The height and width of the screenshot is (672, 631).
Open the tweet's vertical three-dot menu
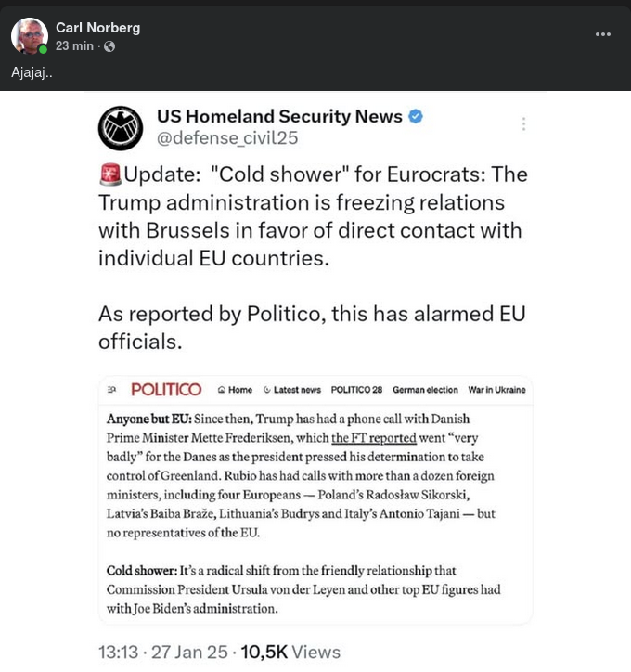pos(523,123)
